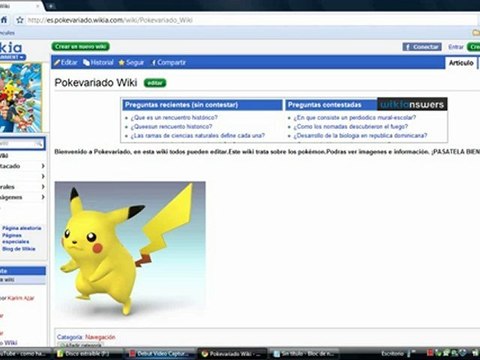Click the 'Categoría:' link at the bottom
The height and width of the screenshot is (360, 480).
pyautogui.click(x=70, y=337)
